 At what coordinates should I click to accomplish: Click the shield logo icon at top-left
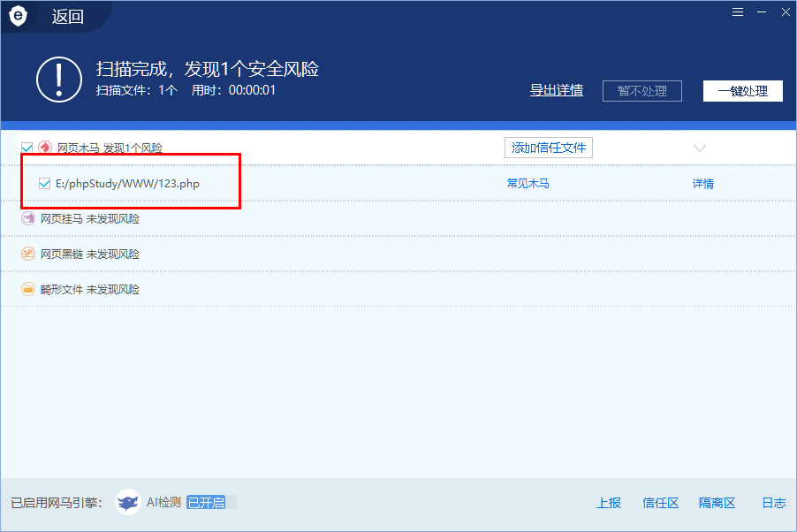click(x=19, y=16)
